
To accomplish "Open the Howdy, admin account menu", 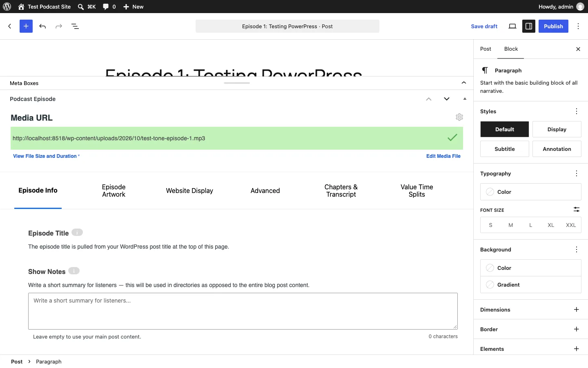I will click(561, 7).
